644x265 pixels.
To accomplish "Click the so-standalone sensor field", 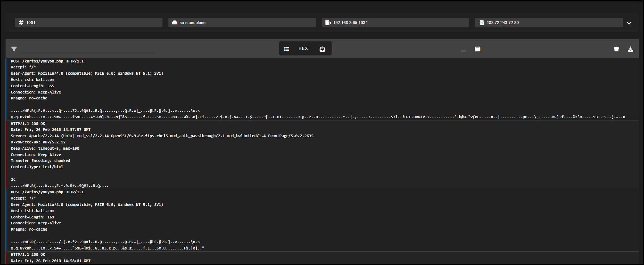I will 242,23.
